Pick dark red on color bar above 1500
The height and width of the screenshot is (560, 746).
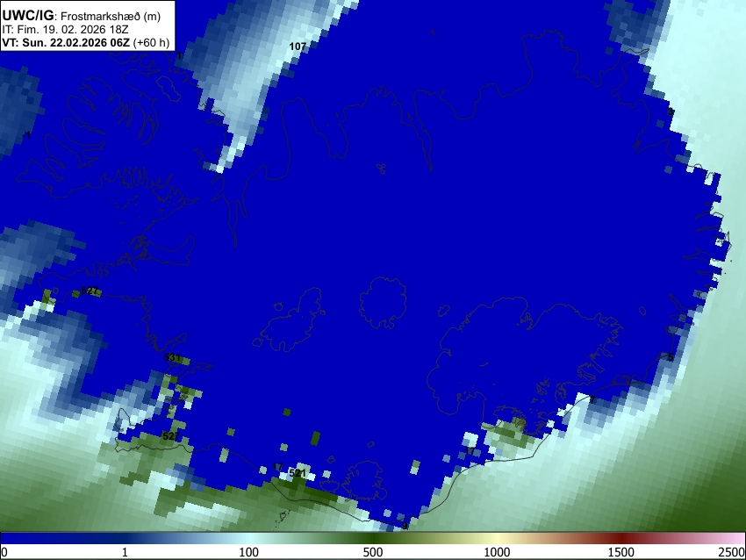point(621,539)
